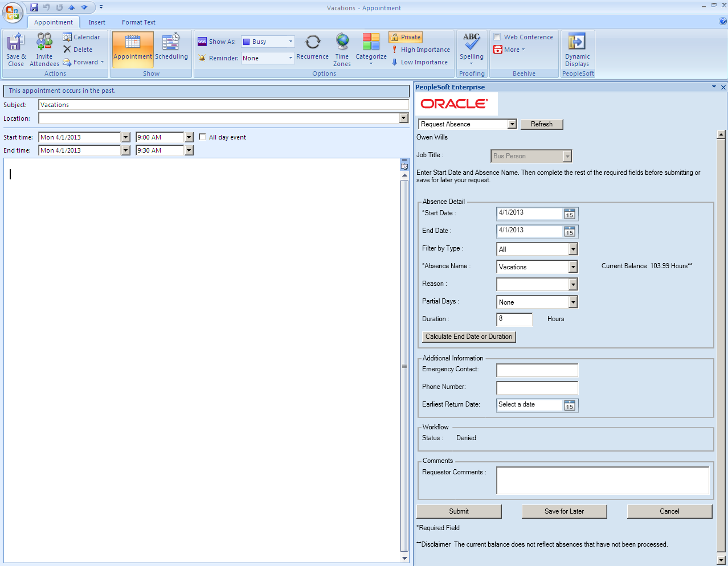Open Calendar from Actions group
Screen dimensions: 728x566
[x=81, y=37]
